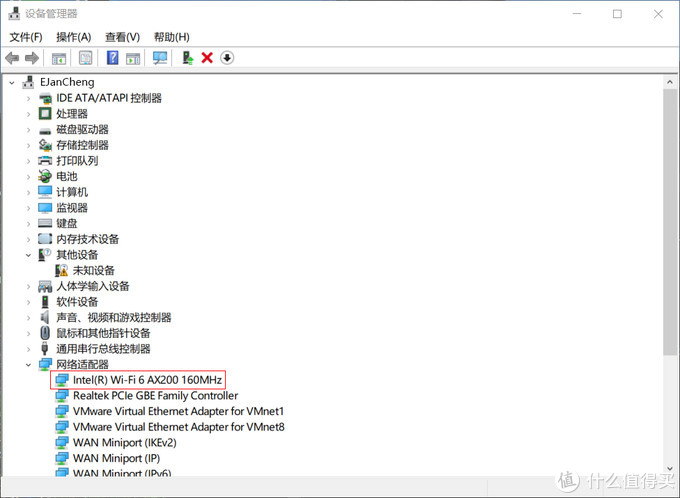Click the 存储控制器 icon

pyautogui.click(x=45, y=145)
